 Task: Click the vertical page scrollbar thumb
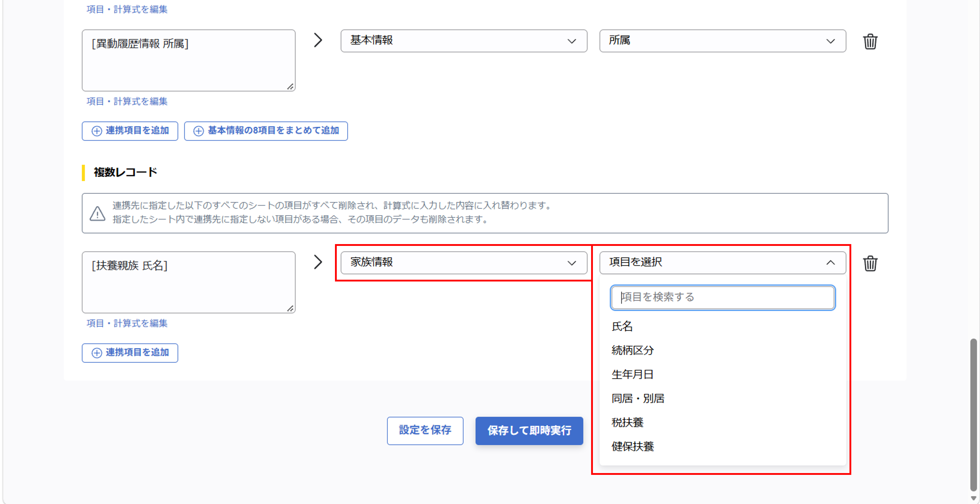pyautogui.click(x=974, y=415)
